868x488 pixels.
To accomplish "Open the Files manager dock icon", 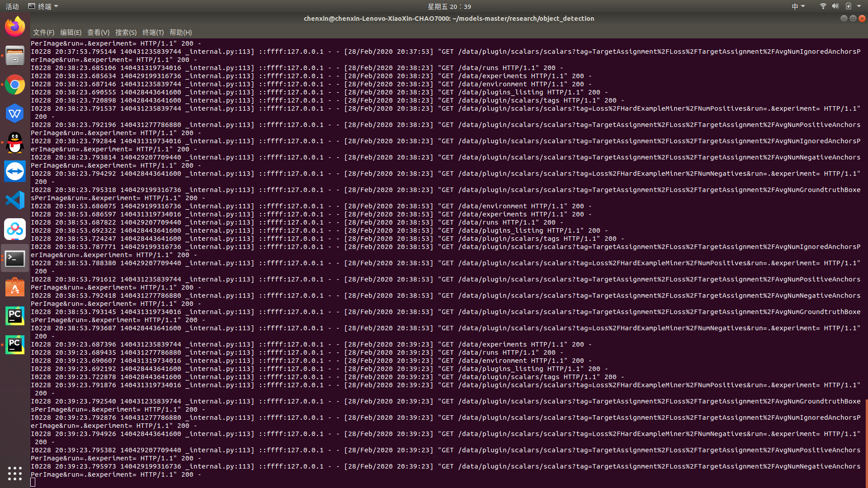I will 15,56.
